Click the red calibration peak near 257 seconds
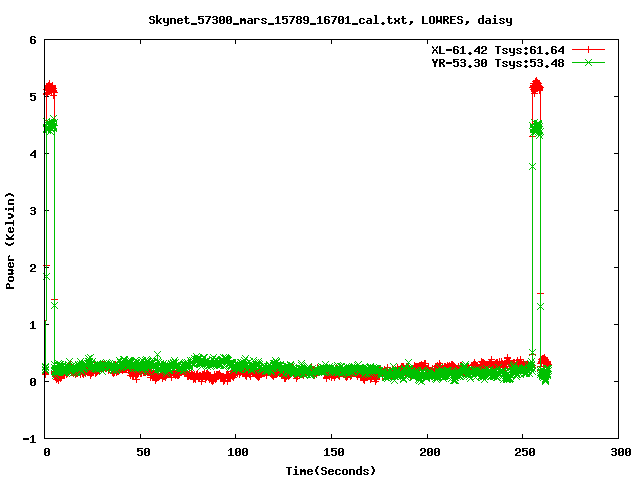The height and width of the screenshot is (480, 640). (x=536, y=86)
